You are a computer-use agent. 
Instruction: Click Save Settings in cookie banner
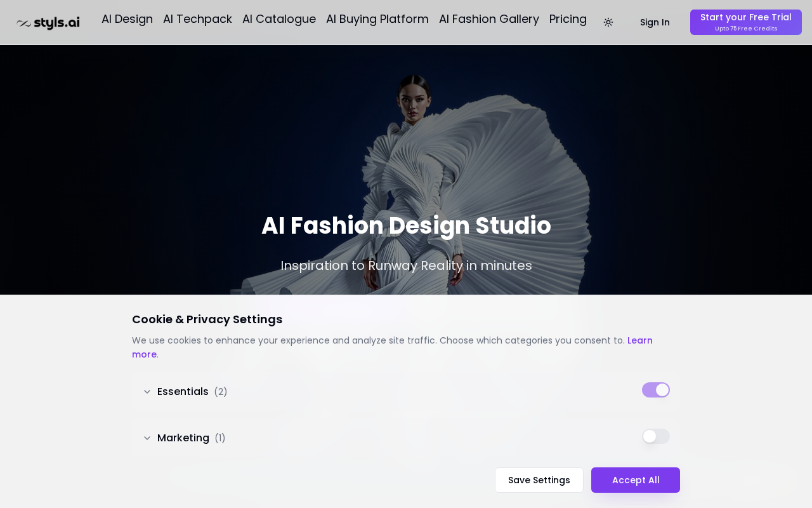click(539, 480)
